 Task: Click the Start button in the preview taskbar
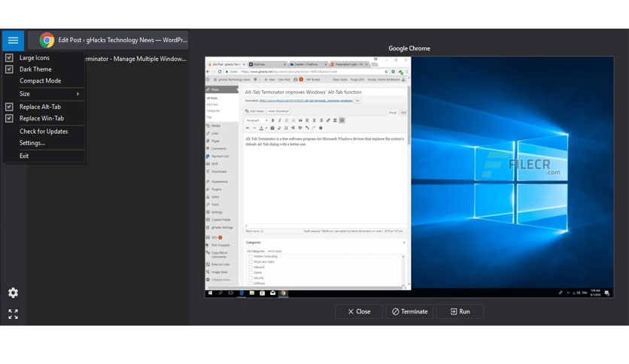[210, 293]
